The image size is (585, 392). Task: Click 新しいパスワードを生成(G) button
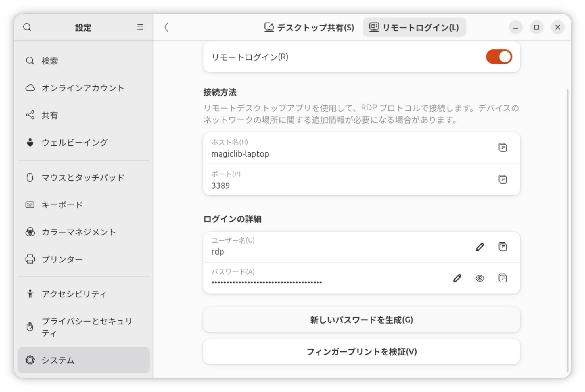coord(362,320)
